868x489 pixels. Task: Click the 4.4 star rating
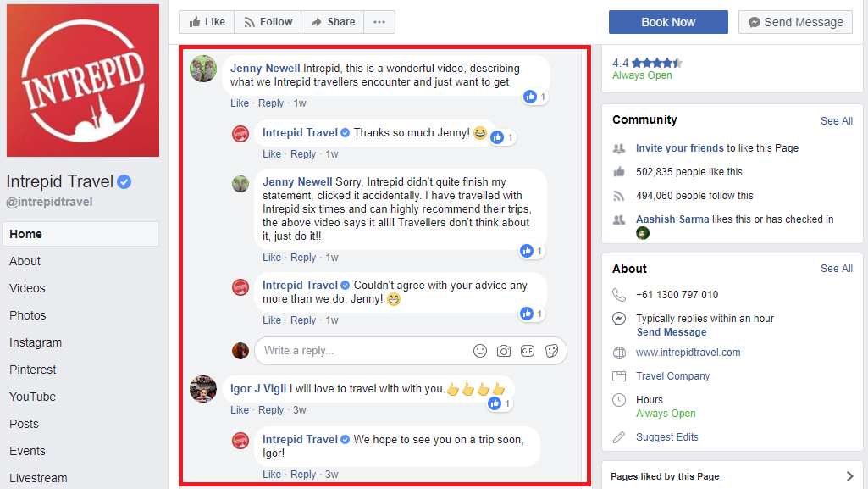coord(647,63)
